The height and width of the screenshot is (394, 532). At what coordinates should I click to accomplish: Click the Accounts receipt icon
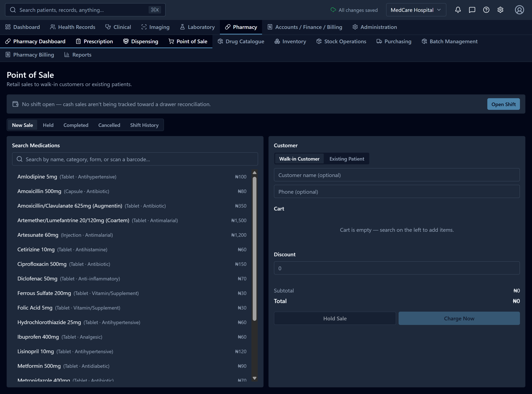(270, 27)
